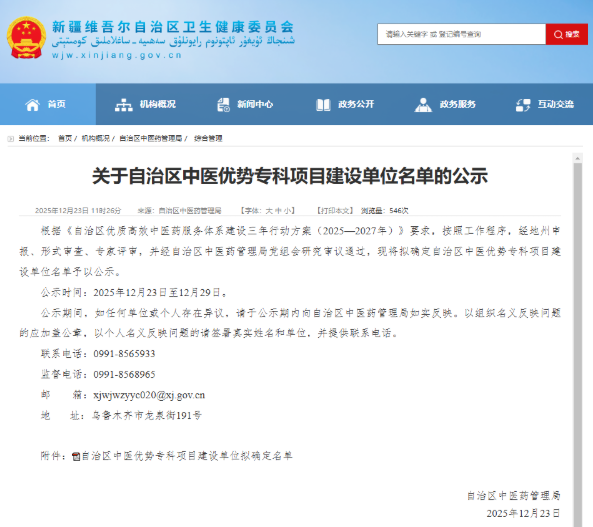
Task: Click the scrollbar up arrow
Action: point(577,158)
